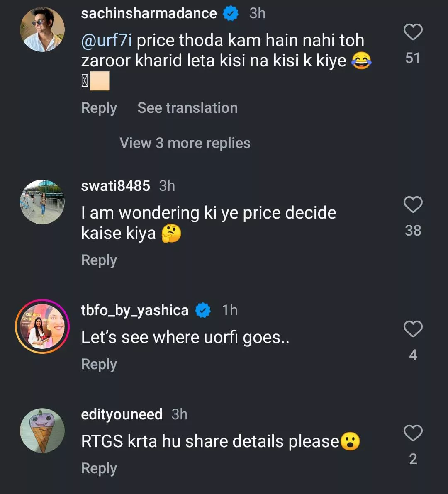Reply to sachinsharmadance's comment

click(99, 108)
